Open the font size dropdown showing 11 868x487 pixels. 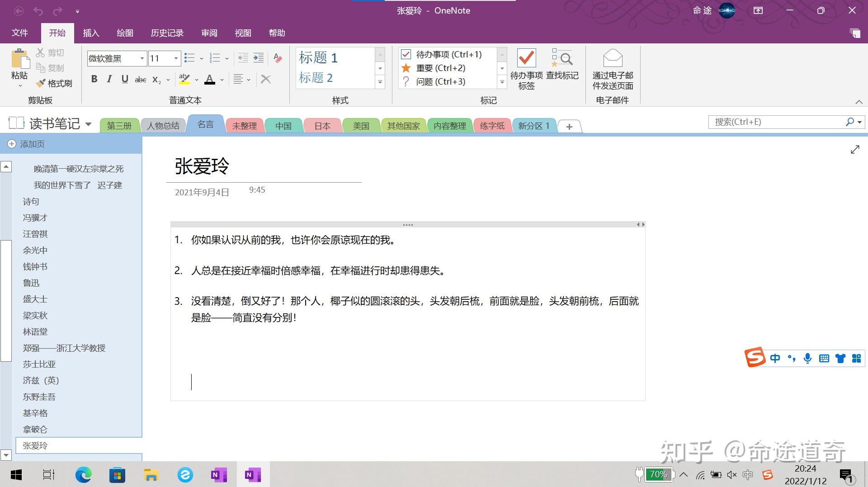(165, 58)
